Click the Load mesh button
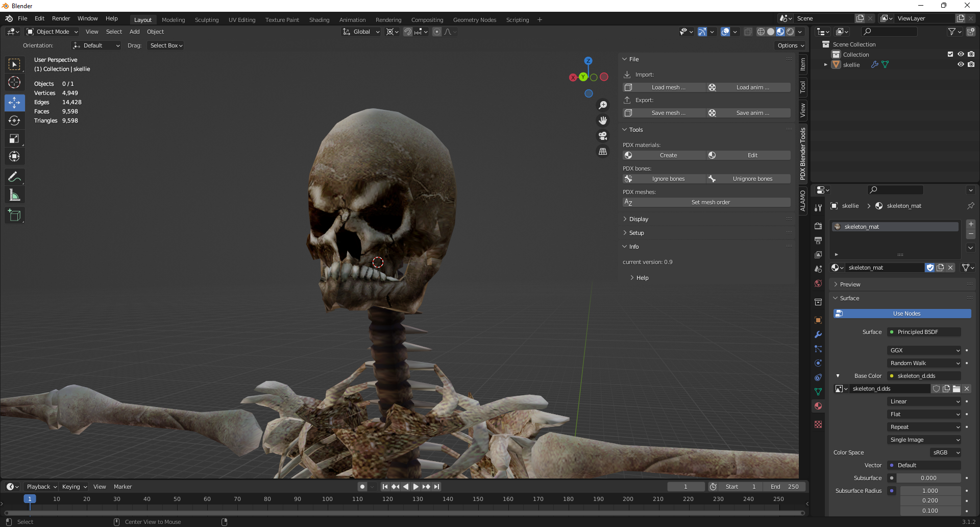Screen dimensions: 980x527 click(x=664, y=87)
